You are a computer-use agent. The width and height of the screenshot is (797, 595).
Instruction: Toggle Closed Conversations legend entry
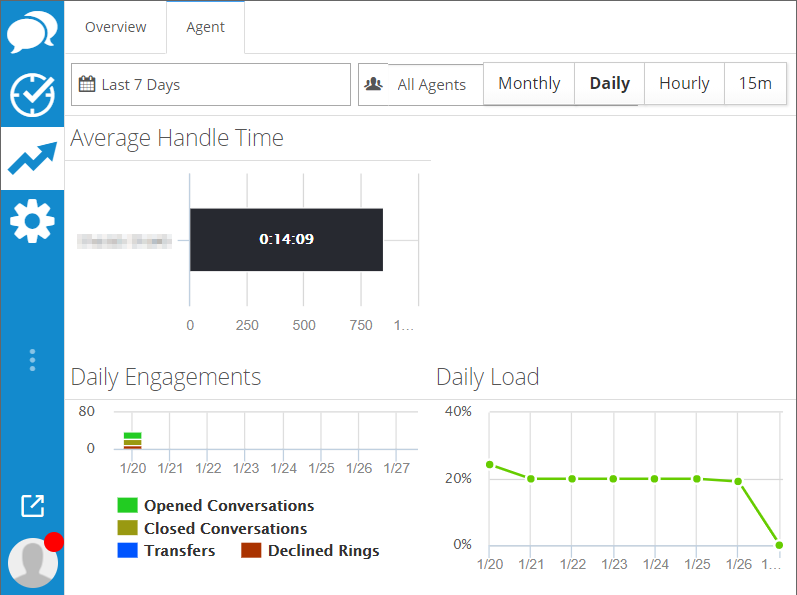(225, 528)
